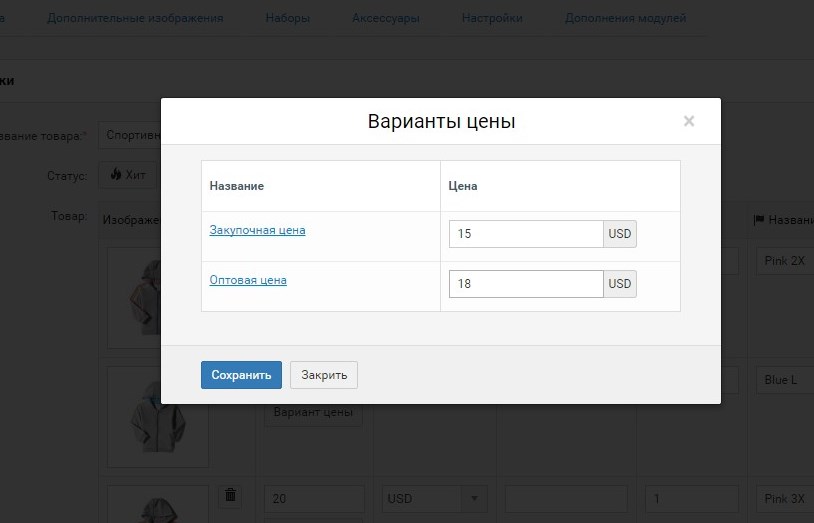Click the Хит status button
This screenshot has width=814, height=523.
point(128,175)
